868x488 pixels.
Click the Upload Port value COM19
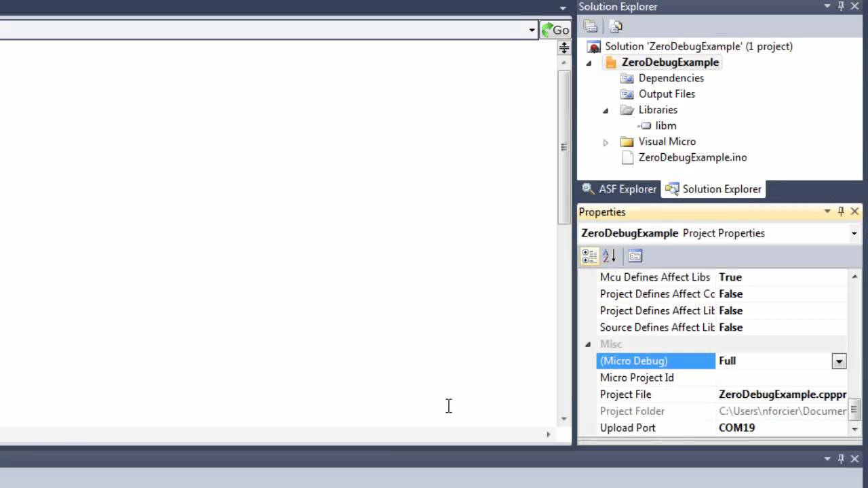click(736, 428)
